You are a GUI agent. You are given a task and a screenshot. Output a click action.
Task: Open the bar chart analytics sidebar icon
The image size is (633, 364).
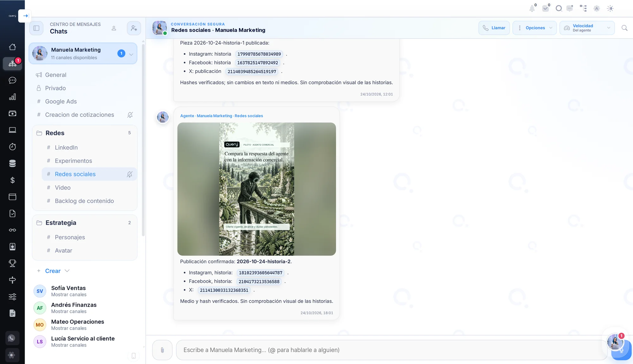tap(12, 97)
